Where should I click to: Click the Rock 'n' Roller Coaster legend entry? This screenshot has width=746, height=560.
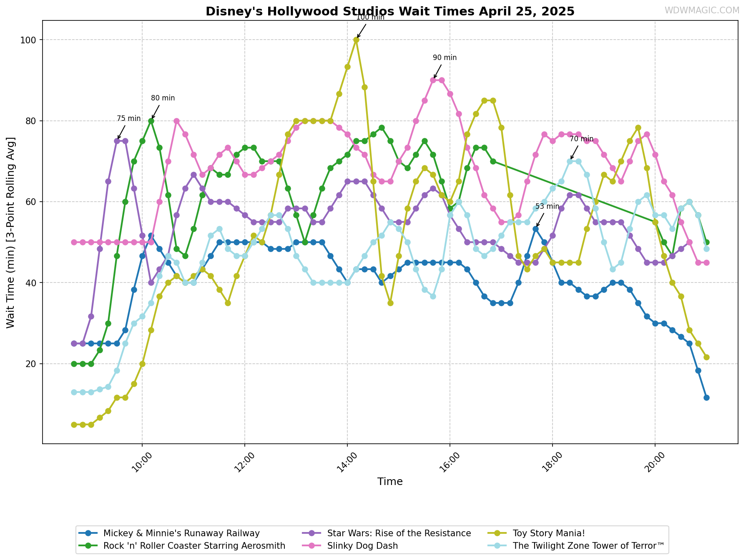(x=182, y=546)
